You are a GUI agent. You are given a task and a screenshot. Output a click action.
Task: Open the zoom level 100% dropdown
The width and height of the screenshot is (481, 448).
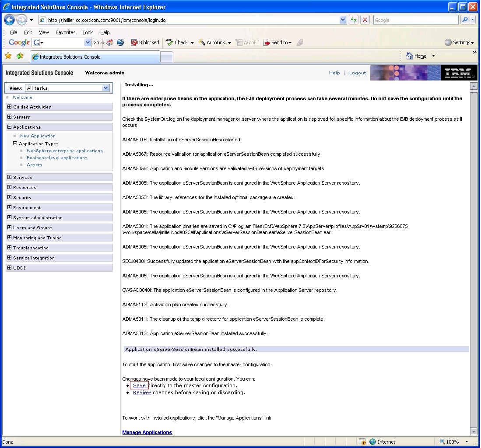(x=467, y=441)
